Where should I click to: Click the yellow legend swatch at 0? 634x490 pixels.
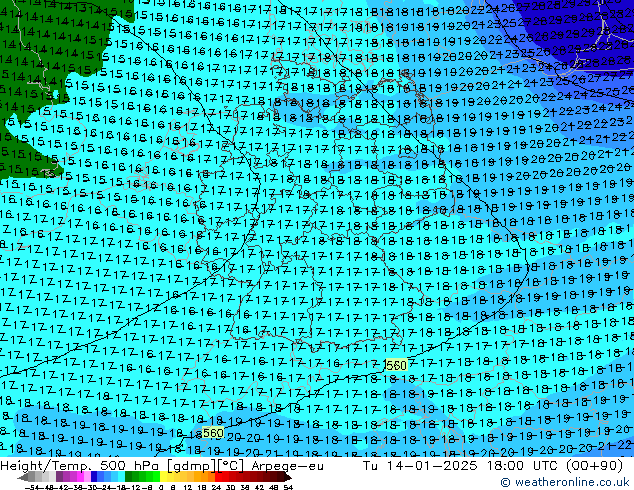coord(163,476)
